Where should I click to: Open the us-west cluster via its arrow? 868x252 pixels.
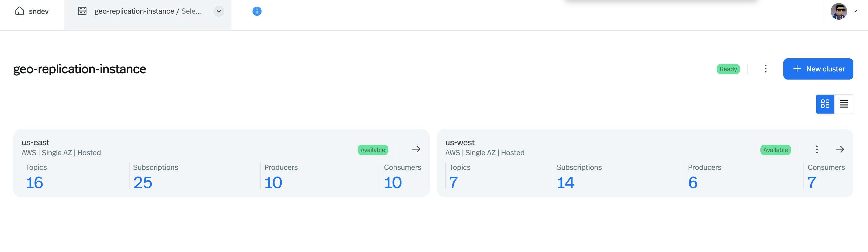(840, 149)
